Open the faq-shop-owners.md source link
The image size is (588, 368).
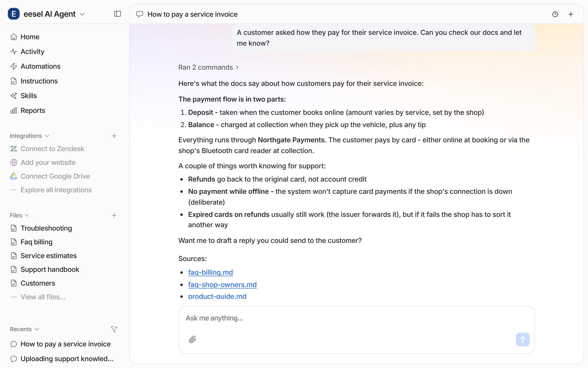click(x=222, y=285)
